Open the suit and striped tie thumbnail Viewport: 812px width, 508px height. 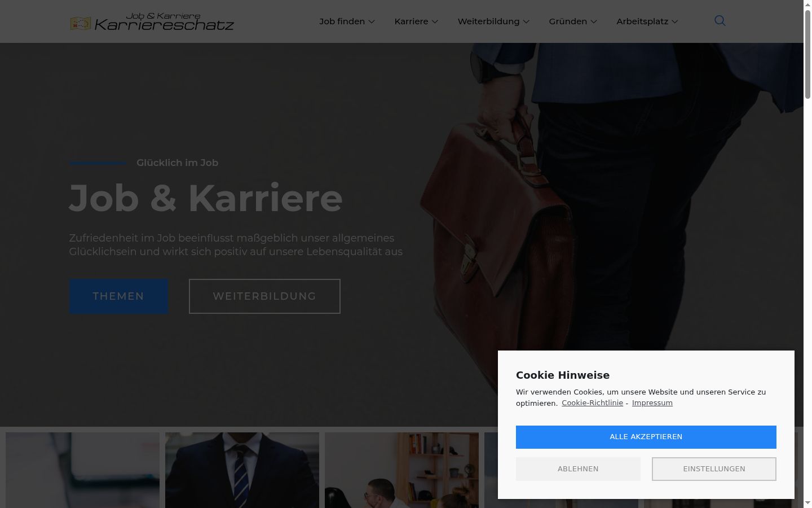pos(242,470)
